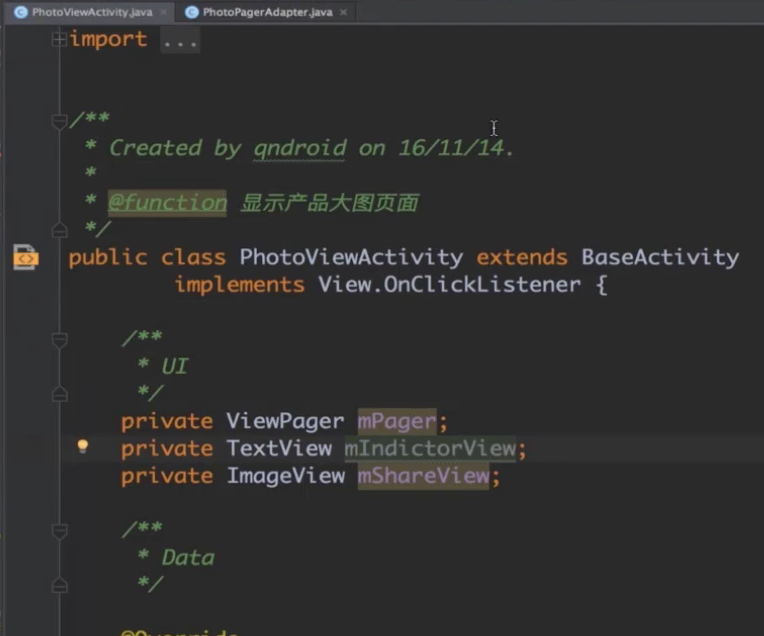Click the light bulb quick-fix icon

pos(83,447)
